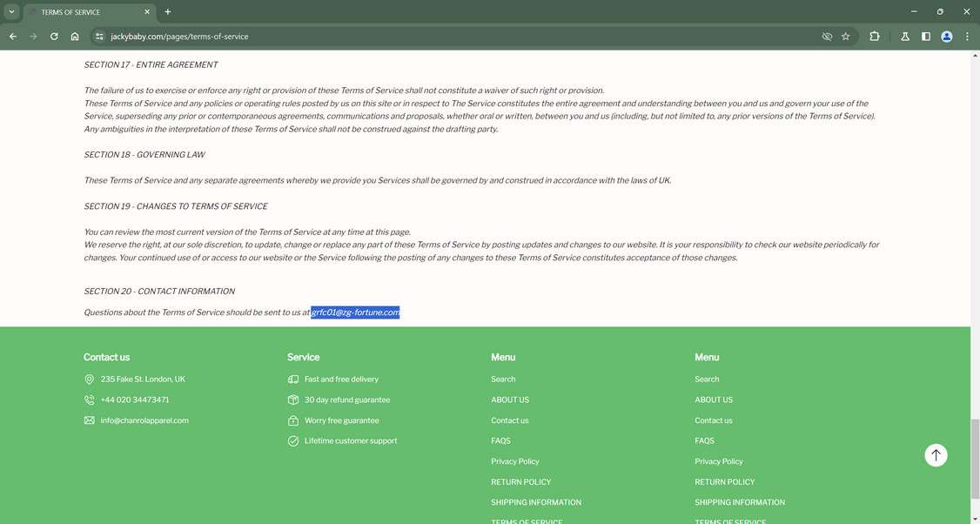
Task: Click the SECTION 17 - ENTIRE AGREEMENT heading
Action: (151, 64)
